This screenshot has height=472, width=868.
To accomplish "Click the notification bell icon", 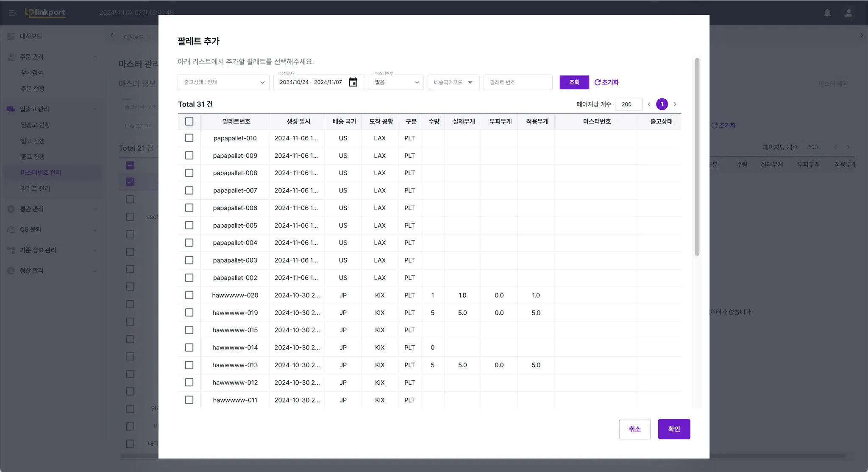I will (827, 13).
